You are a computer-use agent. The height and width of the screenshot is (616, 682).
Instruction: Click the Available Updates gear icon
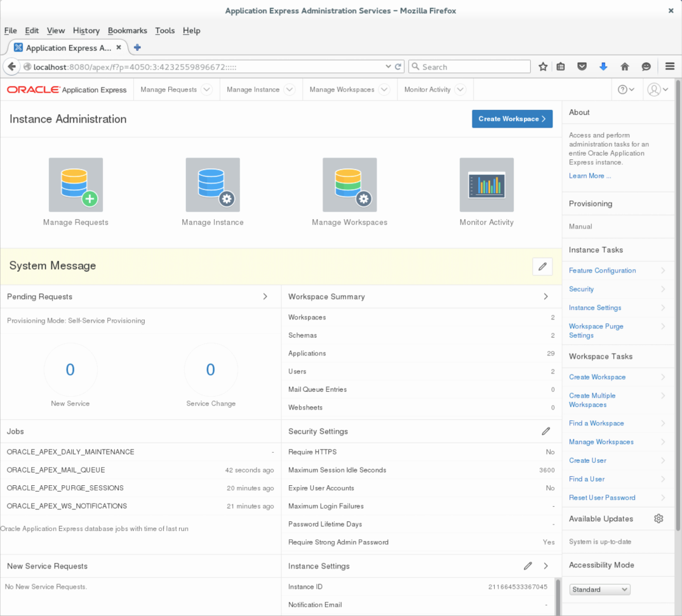pyautogui.click(x=659, y=519)
